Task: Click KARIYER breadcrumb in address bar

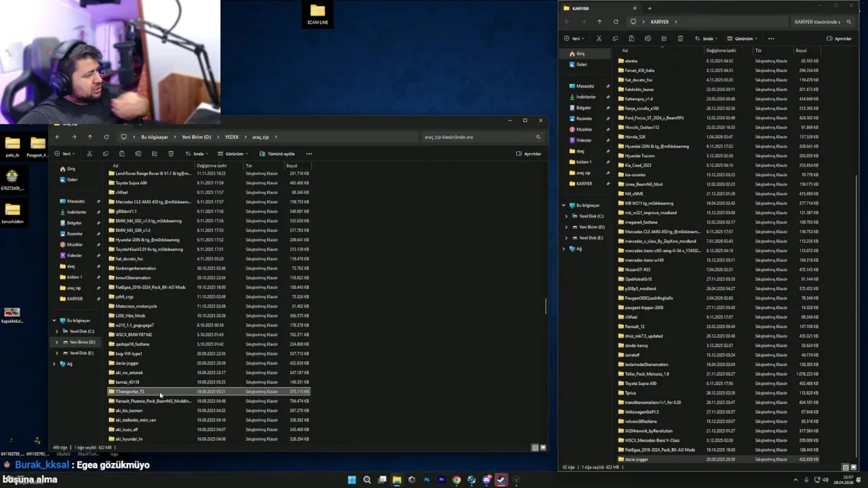Action: [660, 22]
